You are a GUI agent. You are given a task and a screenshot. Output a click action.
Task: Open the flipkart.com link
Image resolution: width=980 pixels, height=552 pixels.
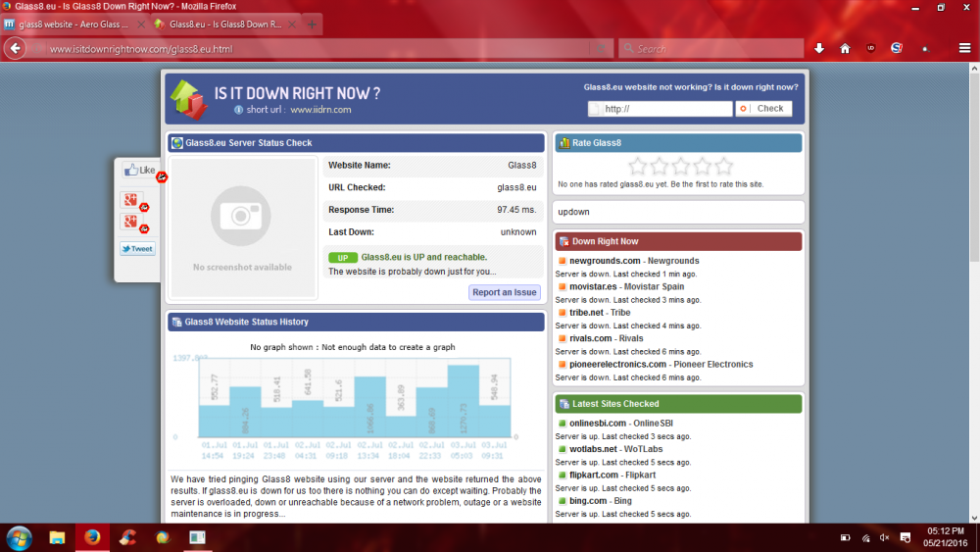(594, 476)
